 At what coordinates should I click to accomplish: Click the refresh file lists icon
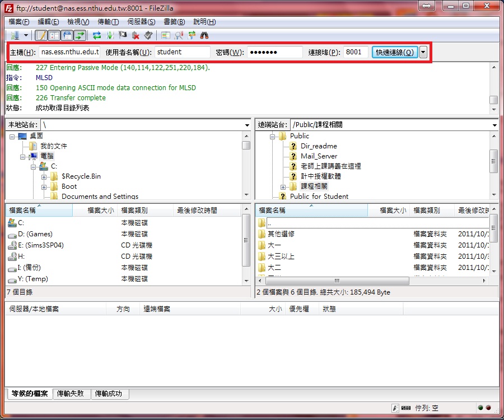(97, 35)
